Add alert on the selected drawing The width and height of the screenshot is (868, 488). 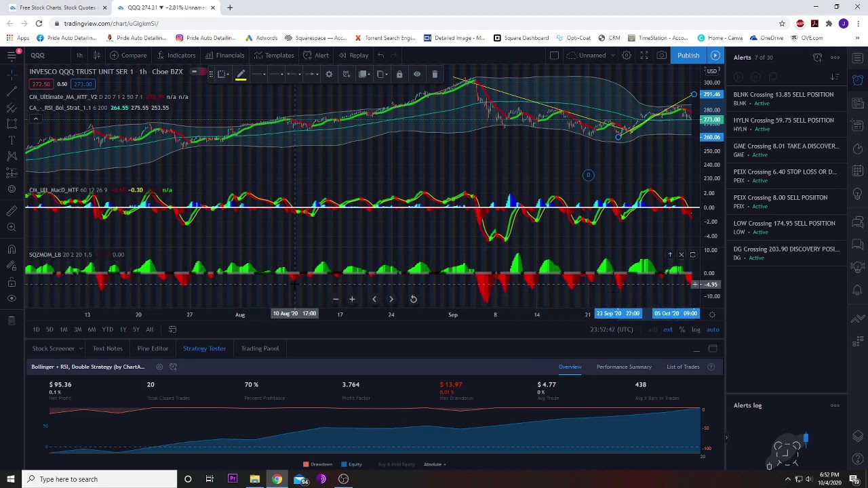click(347, 74)
